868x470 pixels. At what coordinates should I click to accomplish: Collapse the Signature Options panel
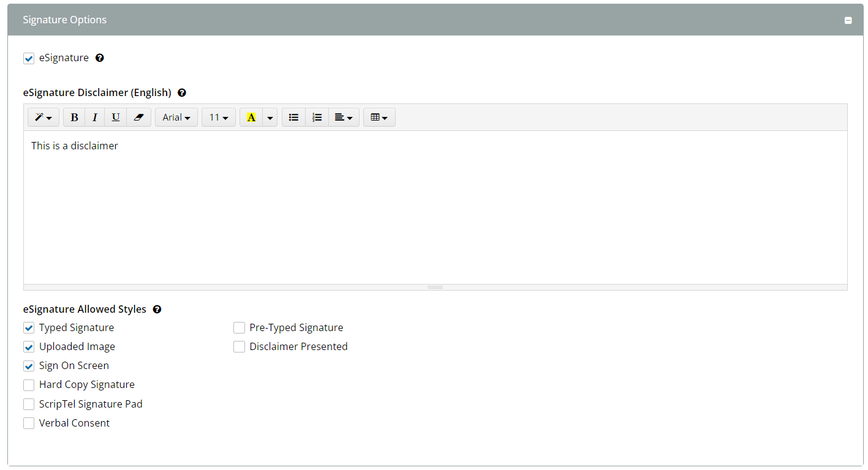[x=848, y=20]
